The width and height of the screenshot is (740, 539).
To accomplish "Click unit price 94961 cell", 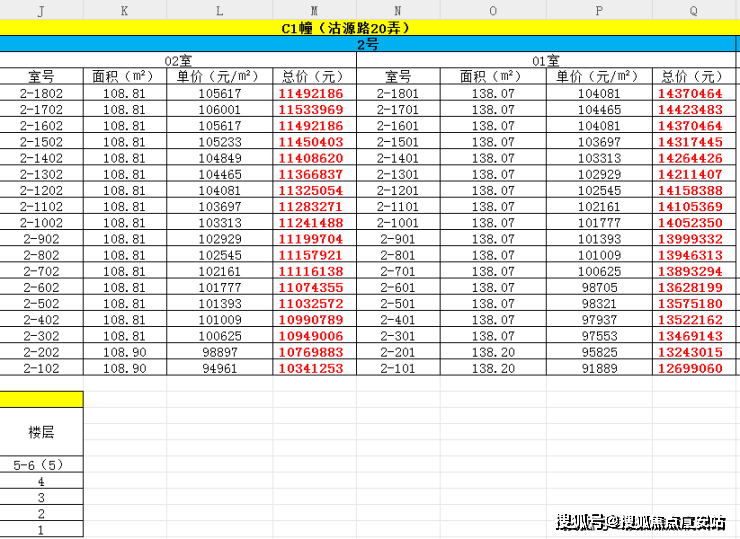I will point(219,368).
